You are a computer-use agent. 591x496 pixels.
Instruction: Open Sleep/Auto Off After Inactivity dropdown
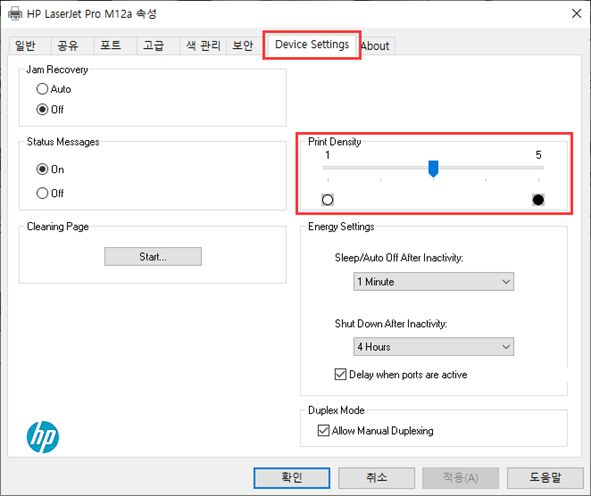433,282
